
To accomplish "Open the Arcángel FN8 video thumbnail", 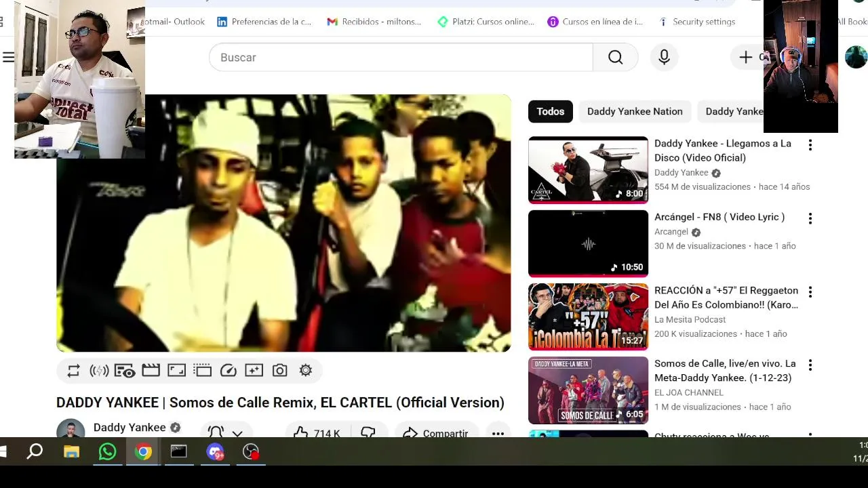I will point(588,243).
